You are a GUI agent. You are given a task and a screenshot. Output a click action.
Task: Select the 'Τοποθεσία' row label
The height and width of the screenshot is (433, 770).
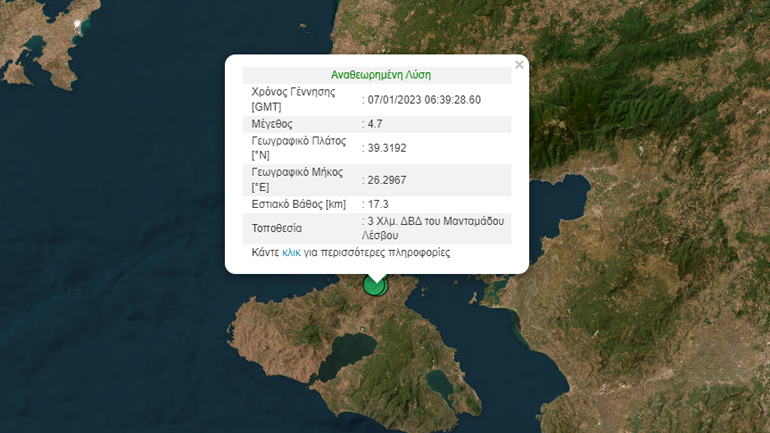(277, 228)
